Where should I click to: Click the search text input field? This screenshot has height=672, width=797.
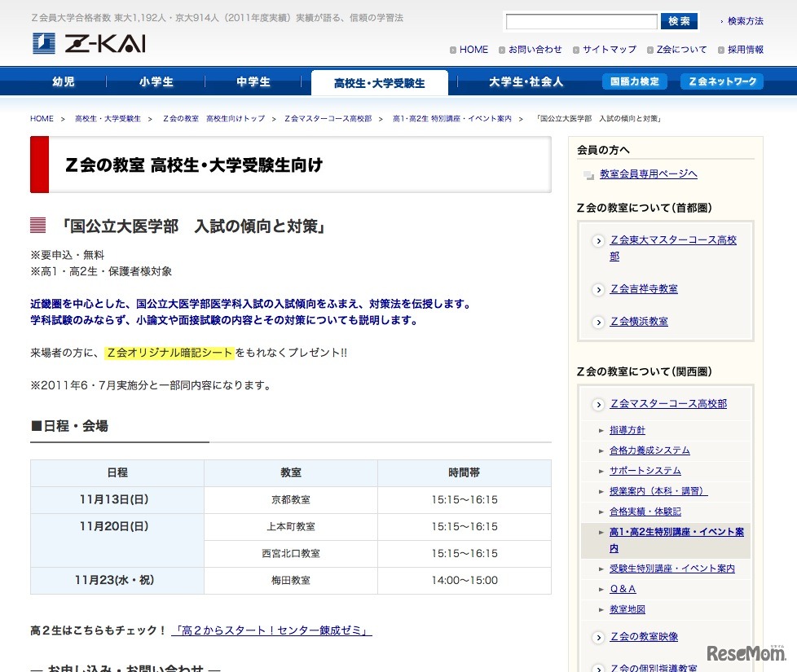point(581,22)
